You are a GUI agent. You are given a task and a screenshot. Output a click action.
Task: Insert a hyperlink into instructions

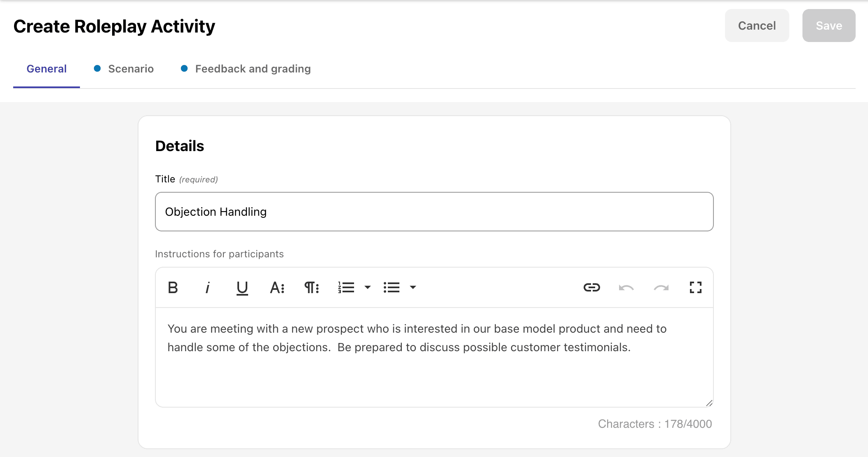592,287
